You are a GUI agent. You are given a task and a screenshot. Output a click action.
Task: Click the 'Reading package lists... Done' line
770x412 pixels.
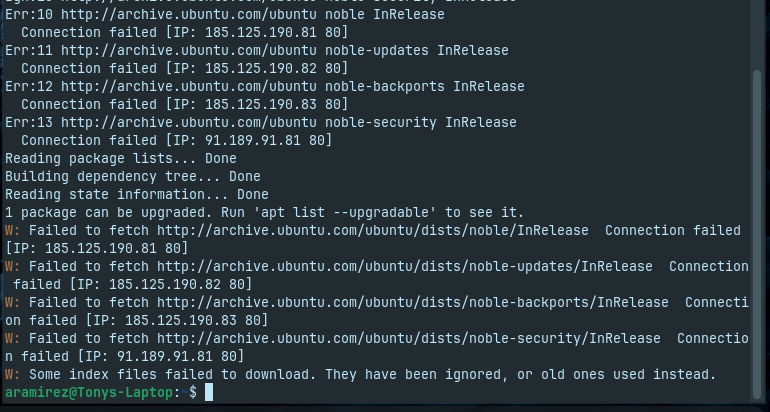coord(121,158)
